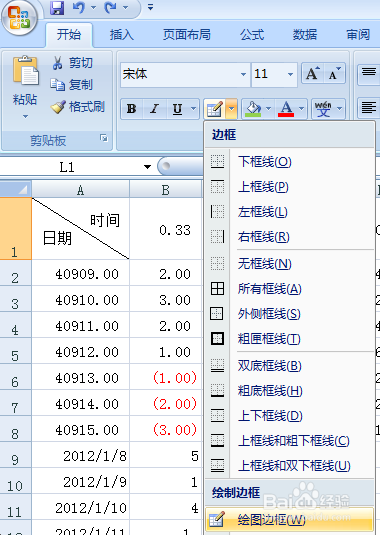Image resolution: width=380 pixels, height=535 pixels.
Task: Open the 宋体 font name dropdown
Action: [x=243, y=74]
